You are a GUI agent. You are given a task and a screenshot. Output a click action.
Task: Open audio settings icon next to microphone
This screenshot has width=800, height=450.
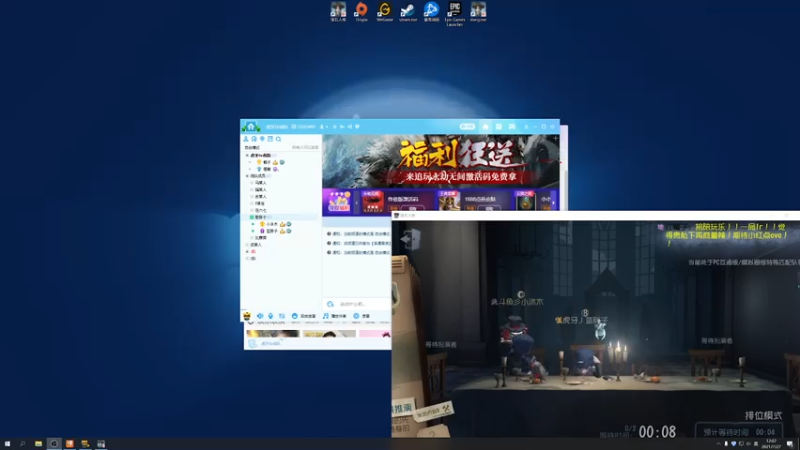282,316
